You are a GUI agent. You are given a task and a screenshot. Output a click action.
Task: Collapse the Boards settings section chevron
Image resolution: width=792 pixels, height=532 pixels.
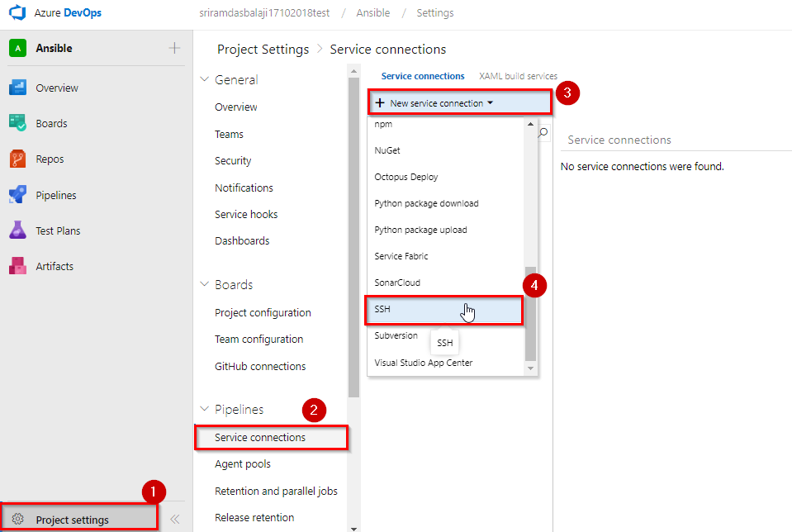(205, 284)
